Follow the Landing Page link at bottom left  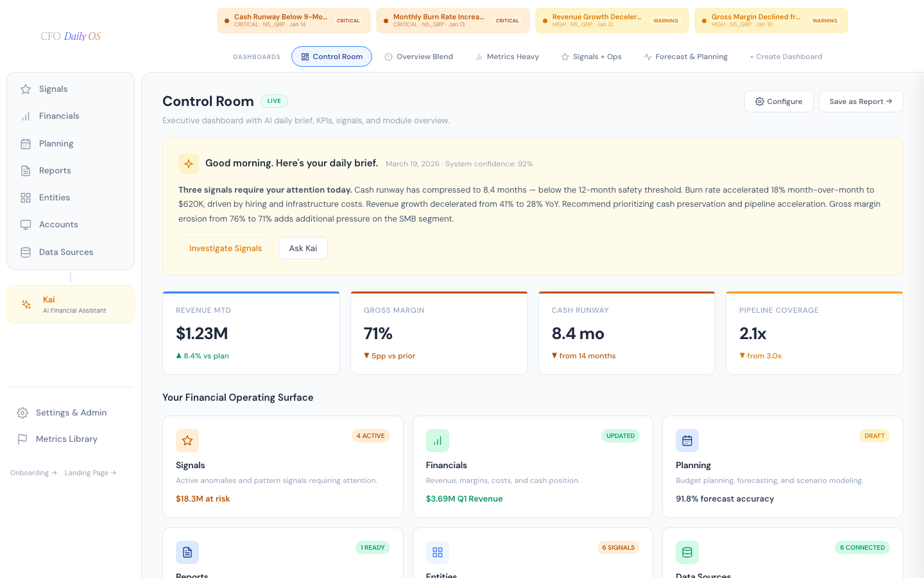tap(89, 473)
